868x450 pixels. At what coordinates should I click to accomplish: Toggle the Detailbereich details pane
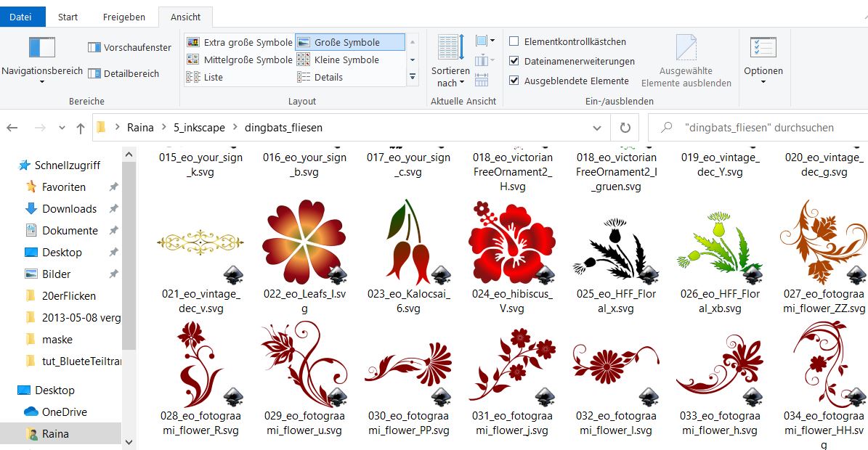(123, 73)
